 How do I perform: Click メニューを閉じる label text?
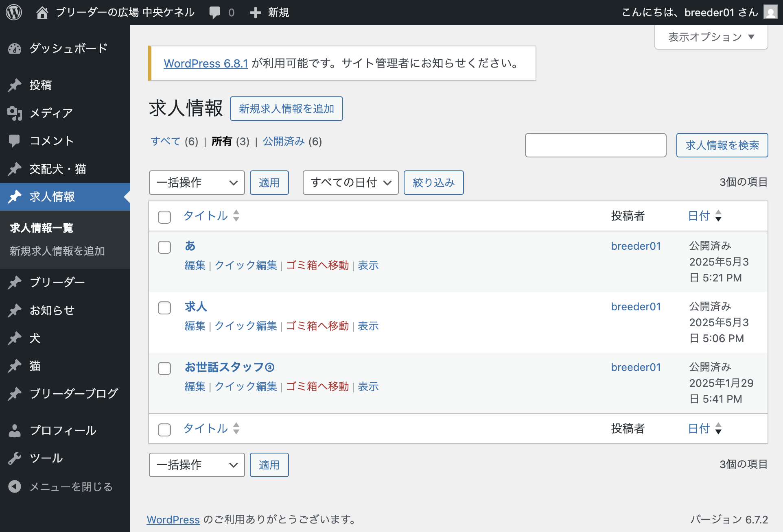(x=71, y=486)
